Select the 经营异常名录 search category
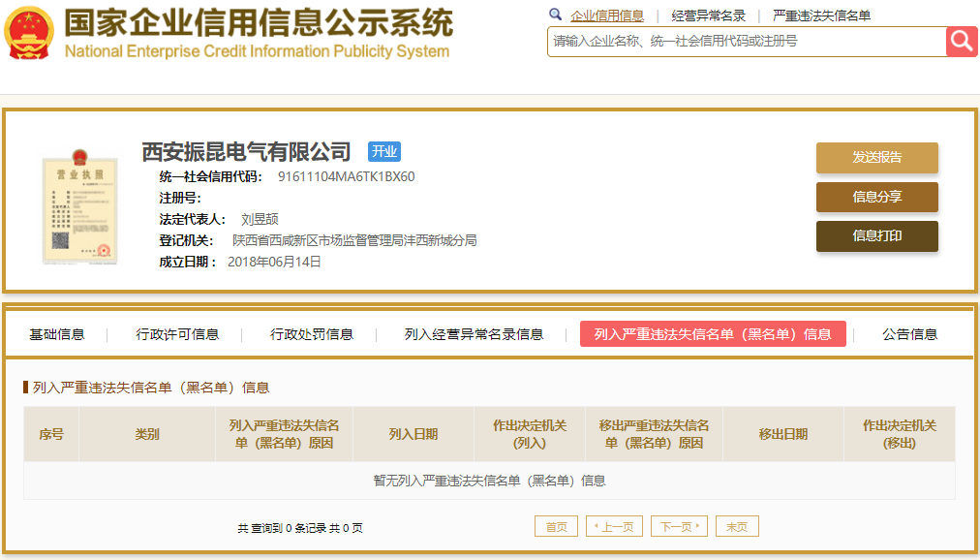The width and height of the screenshot is (980, 560). (708, 16)
